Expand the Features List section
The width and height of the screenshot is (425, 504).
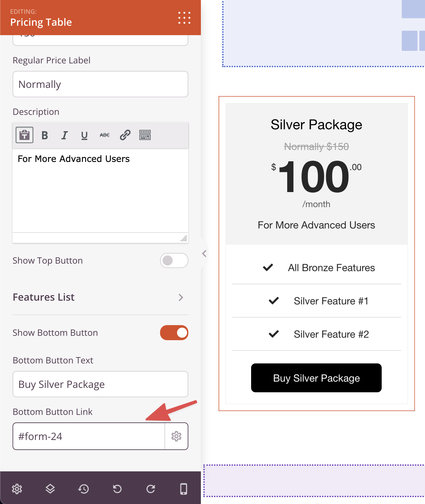tap(181, 298)
